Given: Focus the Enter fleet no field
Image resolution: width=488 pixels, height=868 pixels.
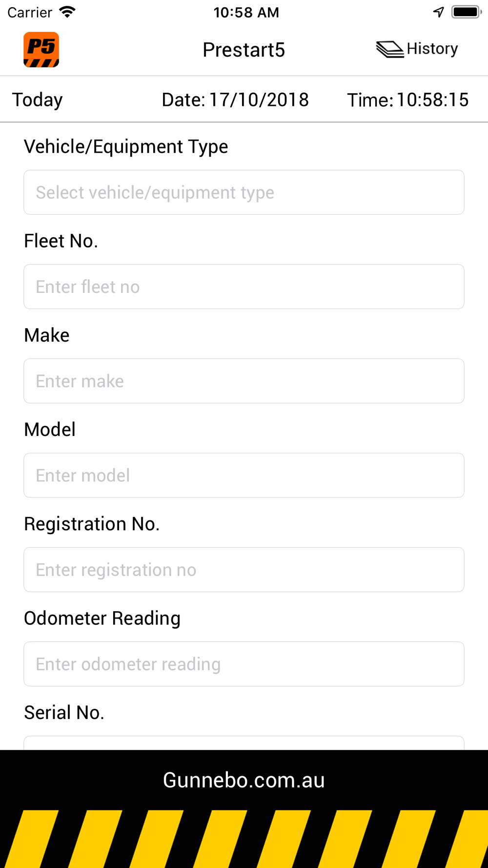Looking at the screenshot, I should click(x=244, y=287).
